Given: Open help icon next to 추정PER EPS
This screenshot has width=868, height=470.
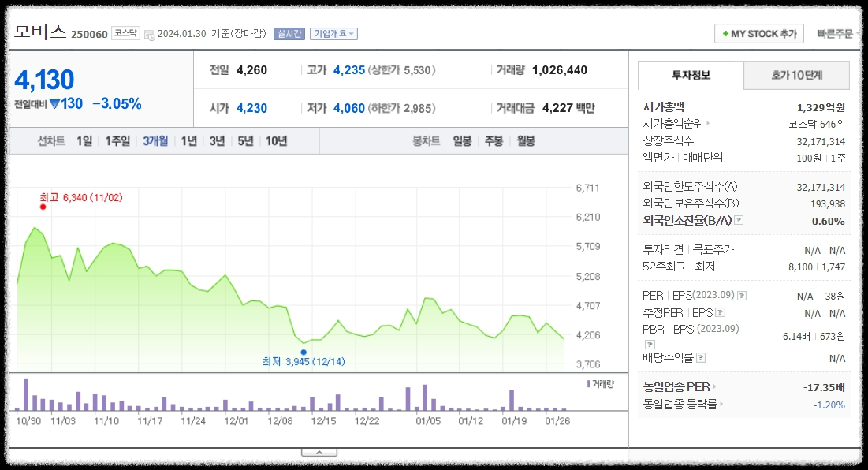Looking at the screenshot, I should [721, 312].
